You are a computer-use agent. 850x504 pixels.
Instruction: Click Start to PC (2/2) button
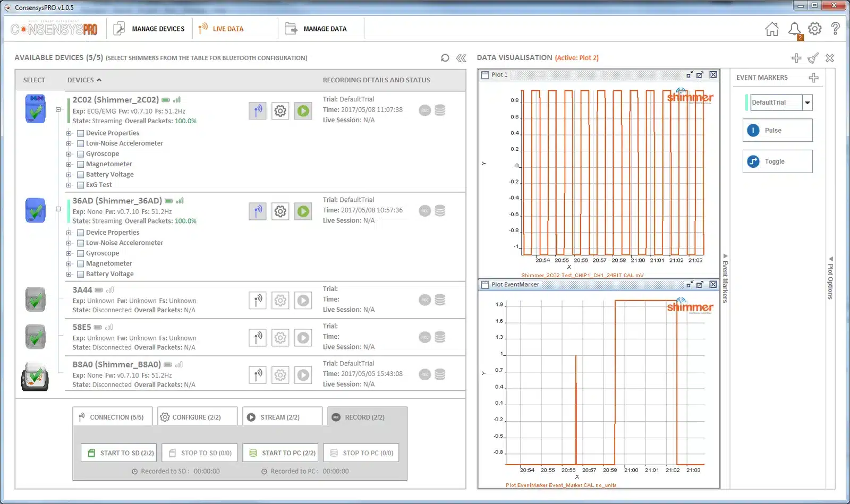(280, 453)
